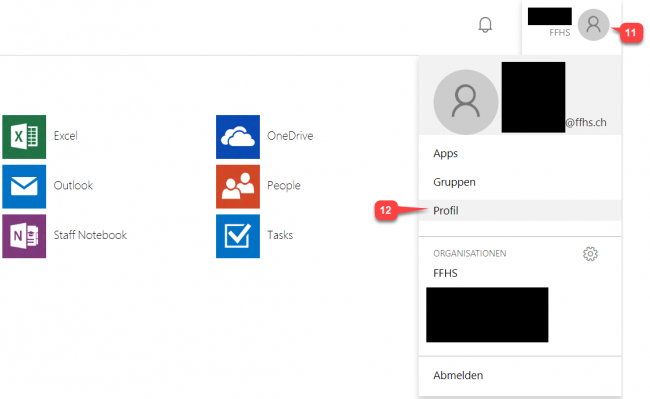Click the Excel label text
This screenshot has height=399, width=650.
[65, 136]
